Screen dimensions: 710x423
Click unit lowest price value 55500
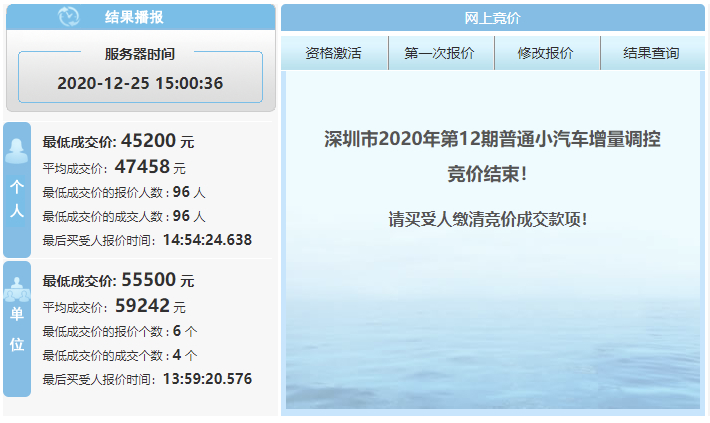(148, 279)
